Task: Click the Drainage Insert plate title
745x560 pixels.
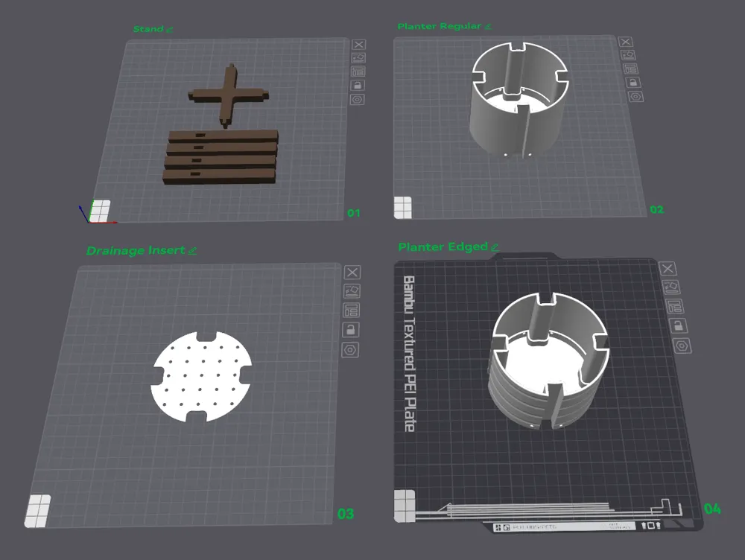Action: [136, 250]
